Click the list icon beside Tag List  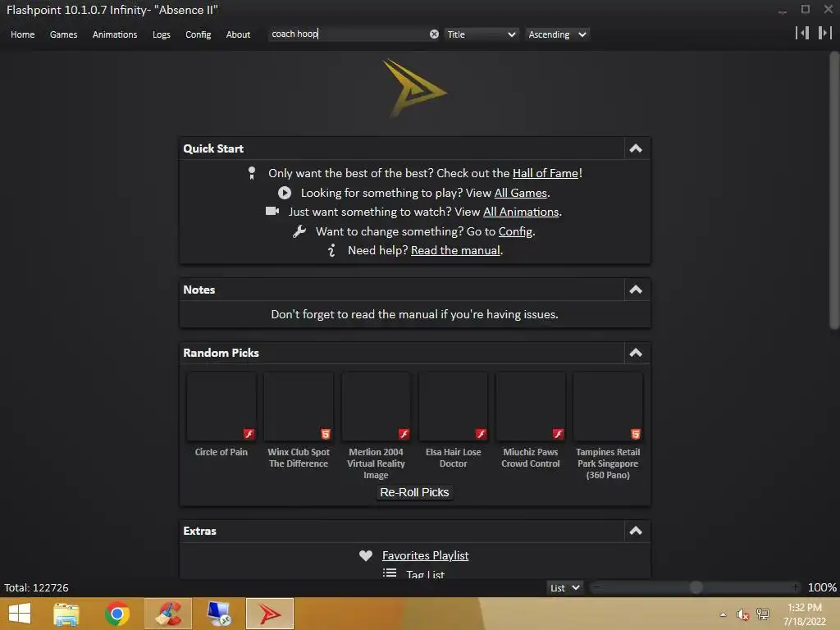pyautogui.click(x=390, y=573)
